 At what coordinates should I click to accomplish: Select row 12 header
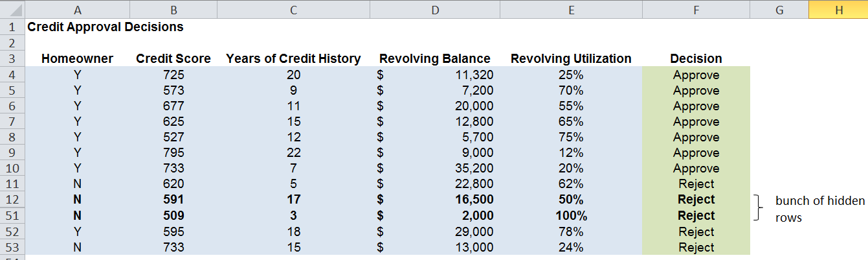click(x=12, y=199)
